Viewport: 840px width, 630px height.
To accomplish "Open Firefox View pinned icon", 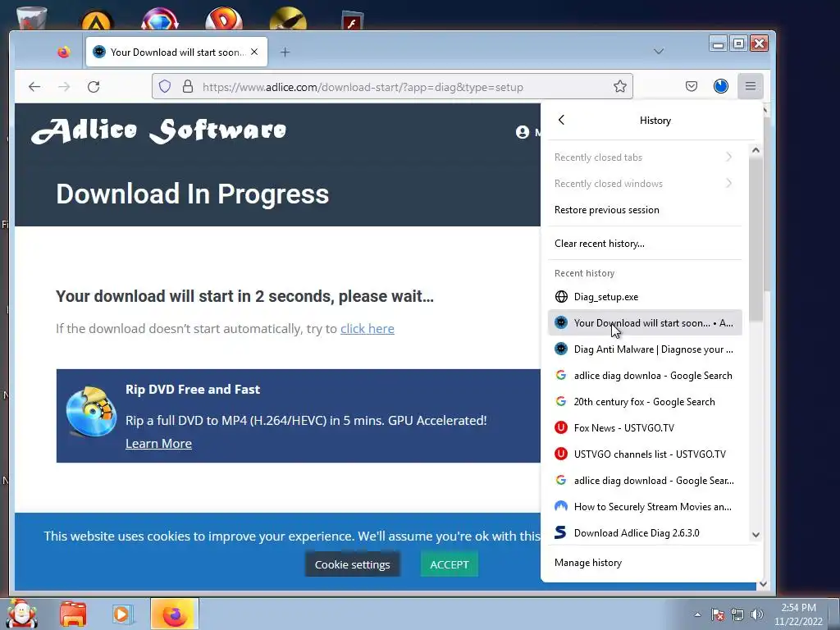I will click(x=64, y=52).
